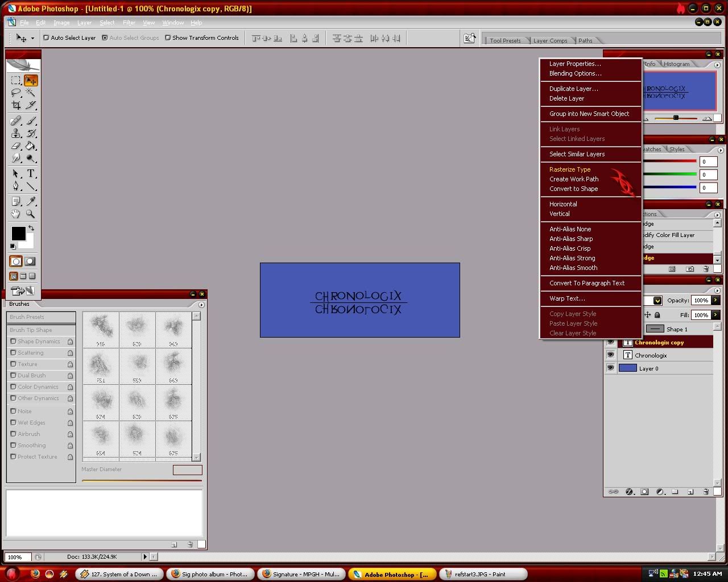
Task: Click the foreground color swatch
Action: (x=18, y=233)
